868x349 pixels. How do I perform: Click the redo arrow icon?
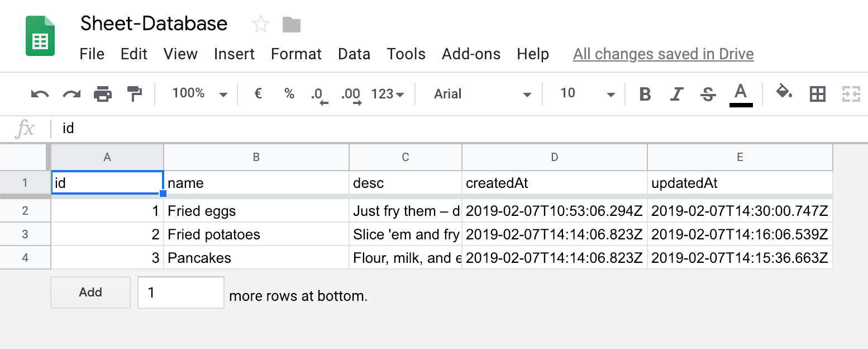[71, 94]
